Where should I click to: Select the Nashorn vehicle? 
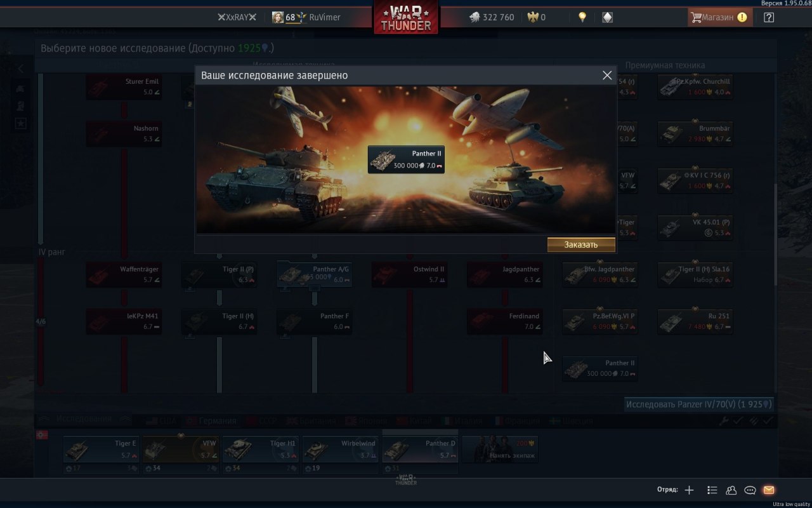(x=124, y=133)
